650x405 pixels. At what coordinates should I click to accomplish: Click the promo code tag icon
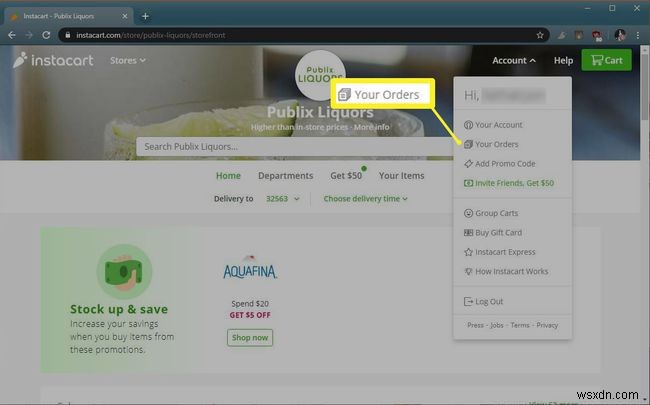(x=468, y=164)
